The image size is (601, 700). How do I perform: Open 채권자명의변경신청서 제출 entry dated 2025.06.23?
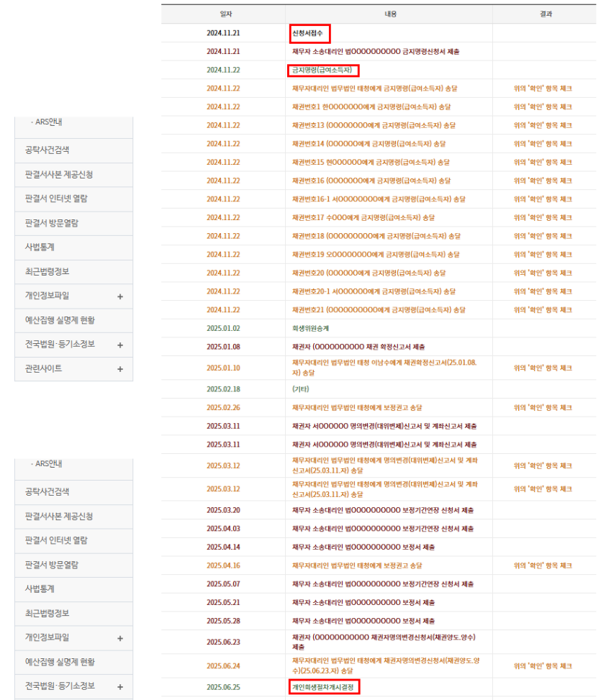pyautogui.click(x=384, y=642)
